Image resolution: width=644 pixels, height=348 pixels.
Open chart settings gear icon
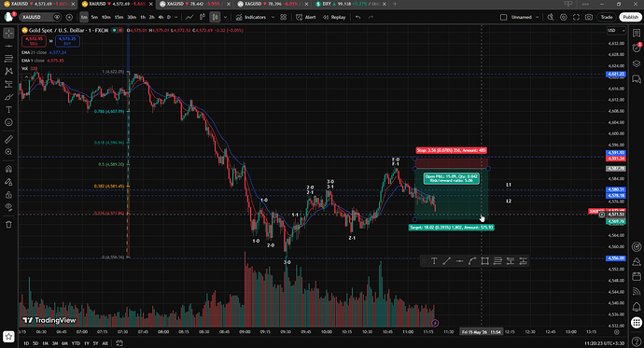point(564,17)
